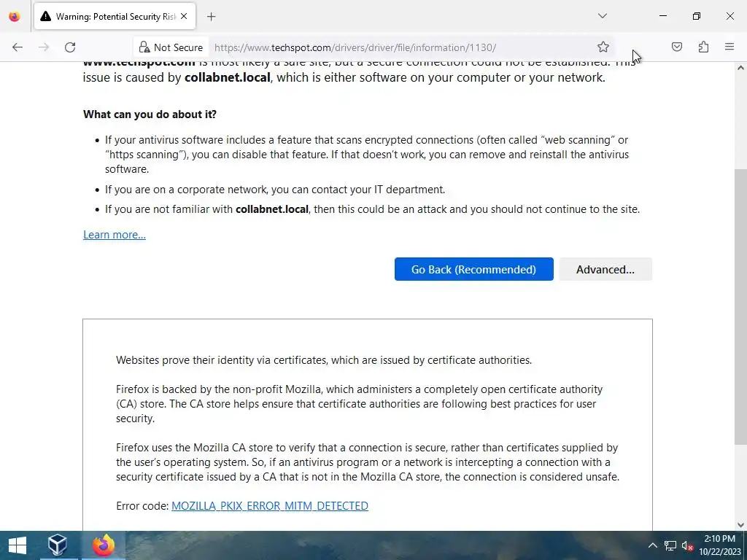Click scrollbar up arrow
The image size is (747, 560).
pos(740,68)
